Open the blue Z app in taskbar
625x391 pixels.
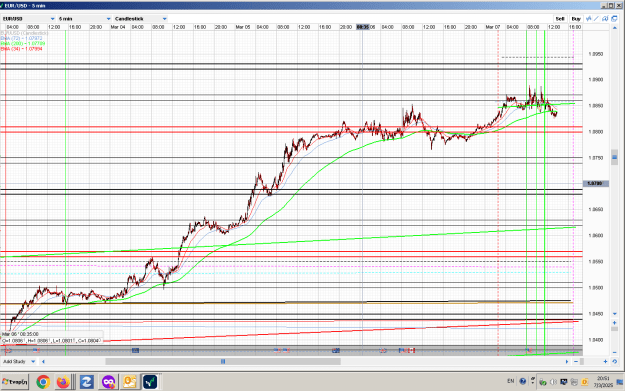pos(86,382)
